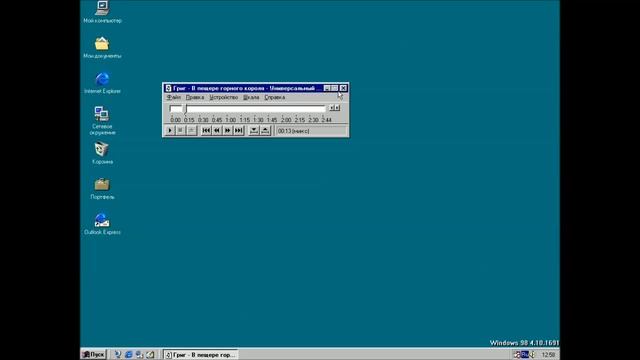This screenshot has width=640, height=360.
Task: Click the fourth quick launch icon before the taskbar button
Action: 150,355
